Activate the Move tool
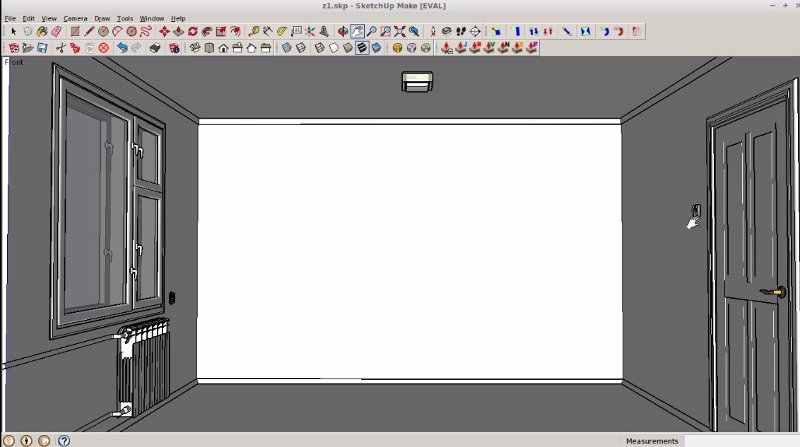Image resolution: width=800 pixels, height=447 pixels. click(x=164, y=32)
